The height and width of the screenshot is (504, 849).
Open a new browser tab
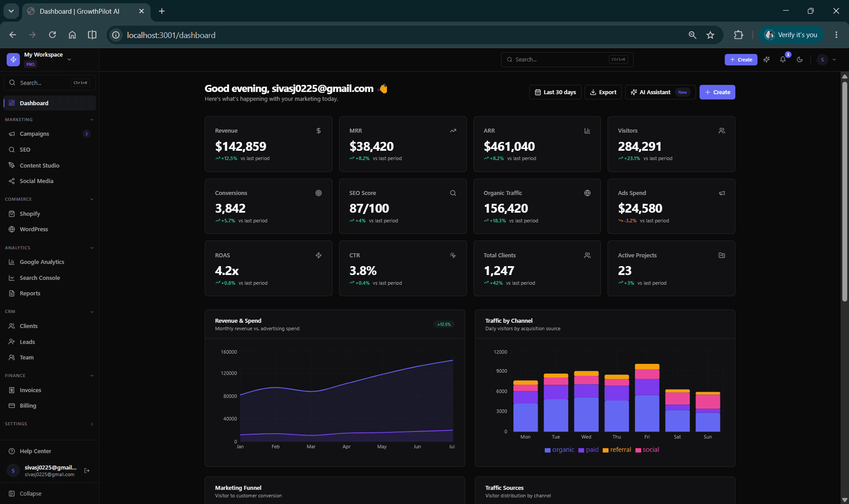tap(162, 11)
